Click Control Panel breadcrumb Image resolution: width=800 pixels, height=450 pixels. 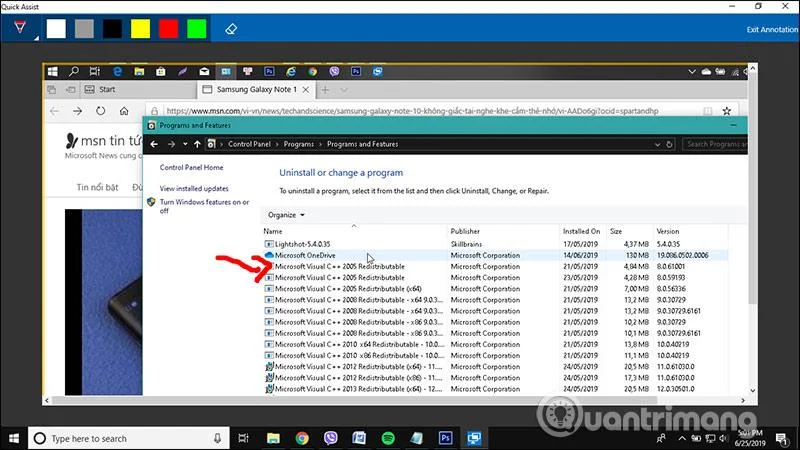(x=249, y=144)
